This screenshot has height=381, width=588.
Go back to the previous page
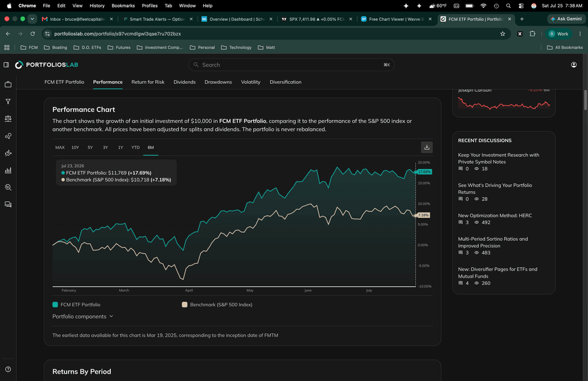(x=8, y=34)
